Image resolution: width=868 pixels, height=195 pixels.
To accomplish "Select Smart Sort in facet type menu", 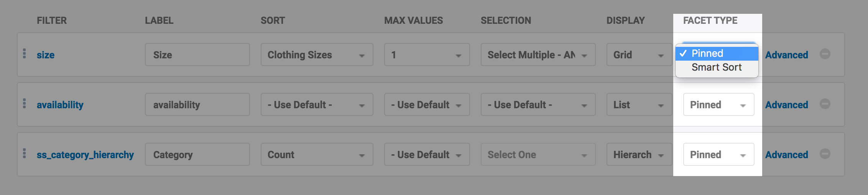I will [716, 68].
